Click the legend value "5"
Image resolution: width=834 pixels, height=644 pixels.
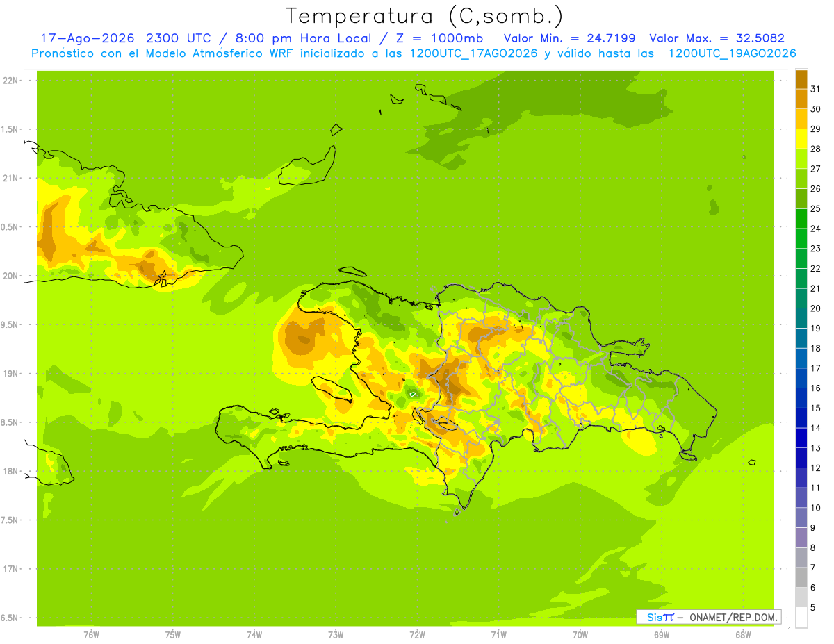pos(813,607)
